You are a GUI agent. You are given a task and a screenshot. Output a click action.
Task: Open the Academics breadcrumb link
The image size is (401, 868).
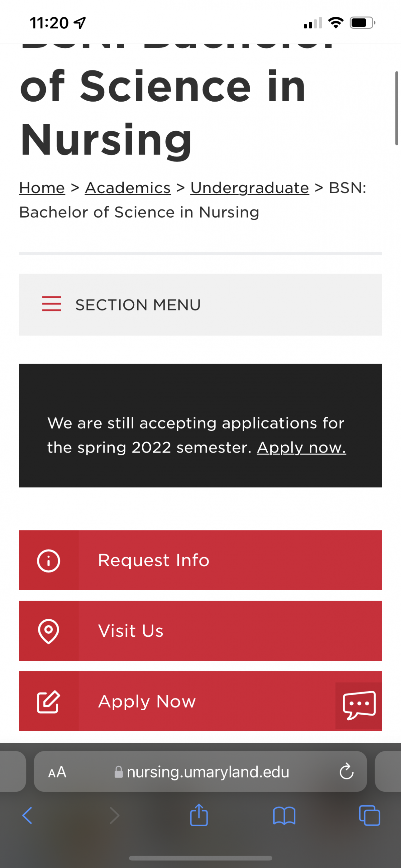[x=128, y=188]
